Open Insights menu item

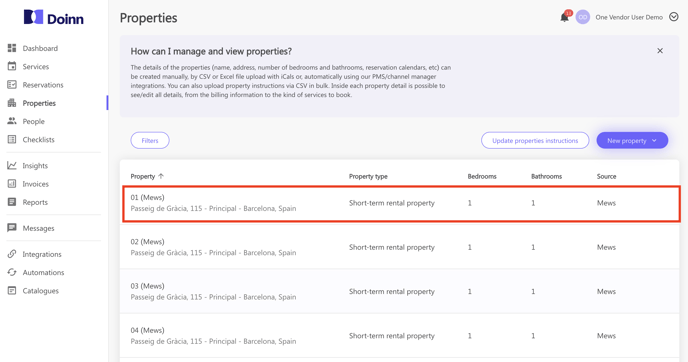tap(35, 165)
